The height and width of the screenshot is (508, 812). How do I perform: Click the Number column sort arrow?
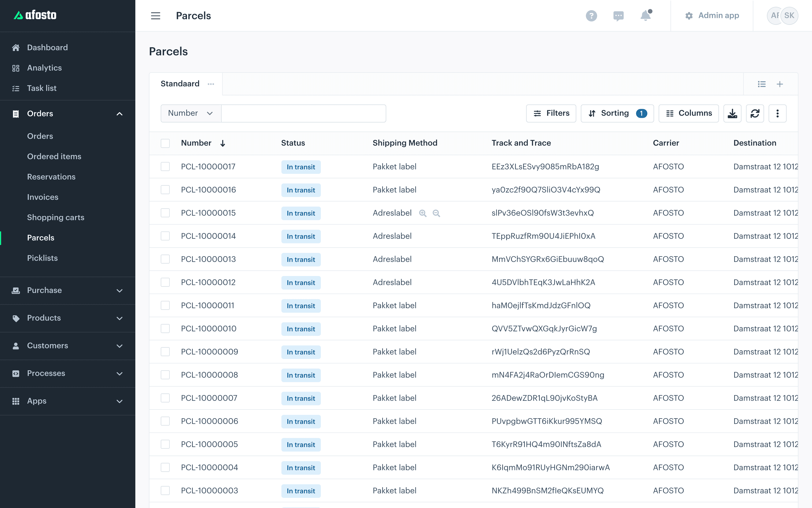pos(222,144)
